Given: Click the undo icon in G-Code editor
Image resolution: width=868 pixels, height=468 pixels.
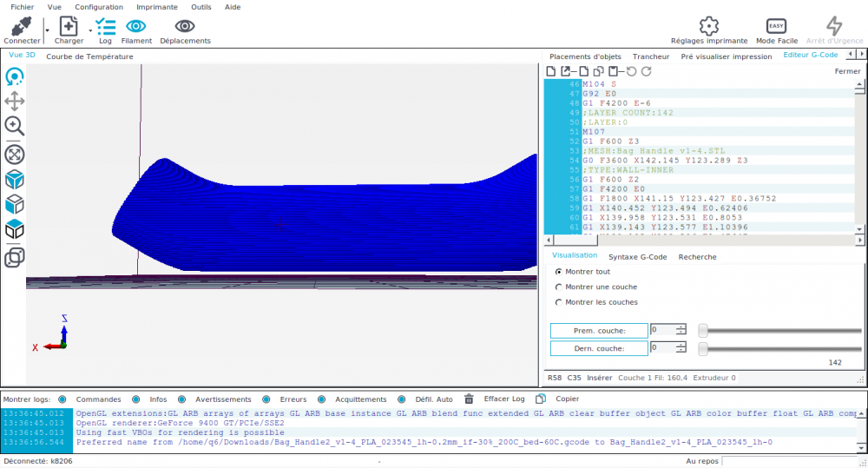Looking at the screenshot, I should (x=630, y=71).
